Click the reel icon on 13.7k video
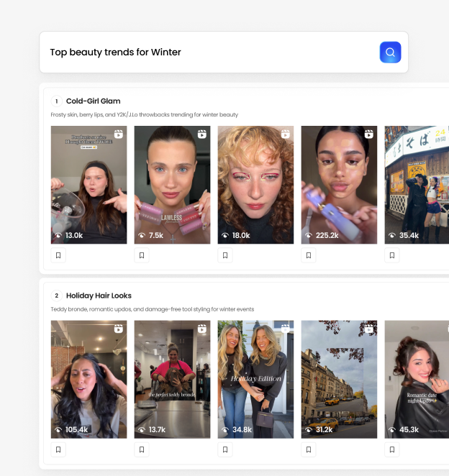Image resolution: width=449 pixels, height=476 pixels. coord(202,329)
